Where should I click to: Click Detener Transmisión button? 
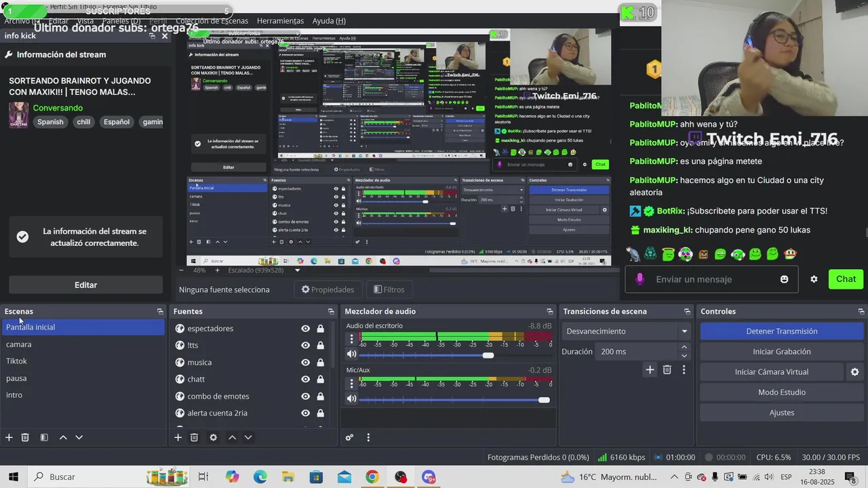pyautogui.click(x=782, y=331)
